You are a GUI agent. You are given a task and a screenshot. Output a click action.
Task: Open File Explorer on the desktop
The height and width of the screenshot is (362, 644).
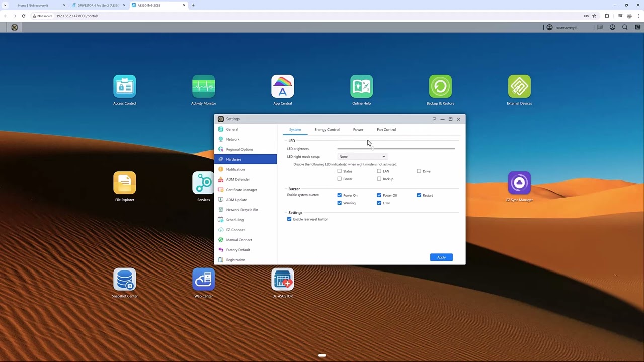(x=124, y=183)
